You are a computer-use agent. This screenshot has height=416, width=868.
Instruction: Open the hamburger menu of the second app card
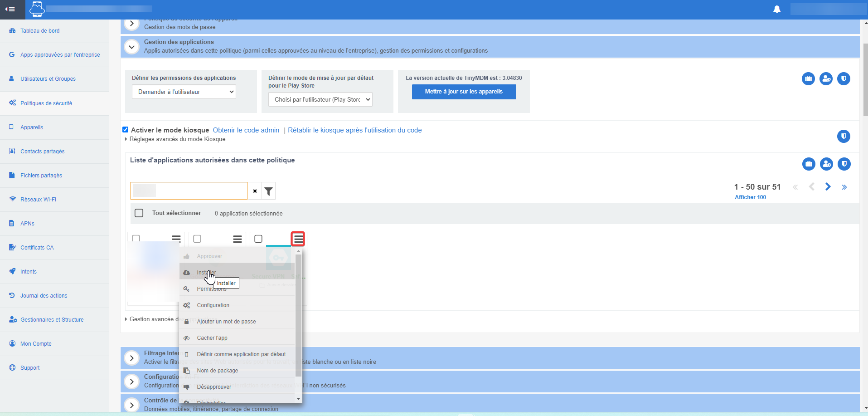pyautogui.click(x=238, y=239)
